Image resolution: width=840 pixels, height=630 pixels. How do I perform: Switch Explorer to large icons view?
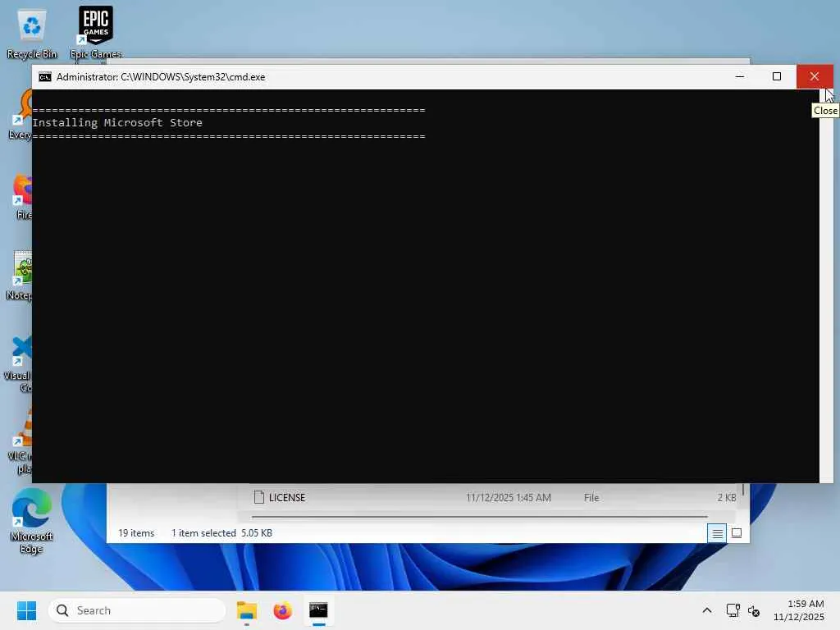pos(737,533)
